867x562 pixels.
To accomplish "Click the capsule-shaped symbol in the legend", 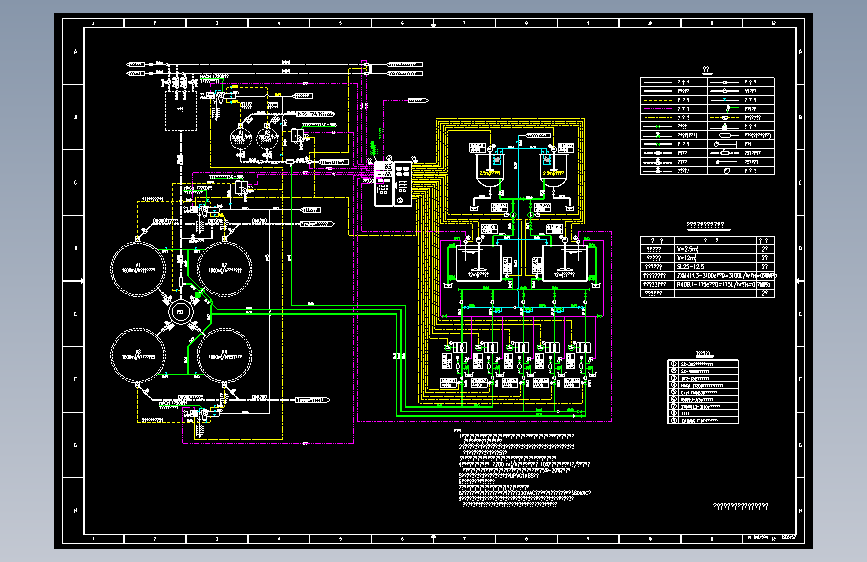I will coord(726,135).
